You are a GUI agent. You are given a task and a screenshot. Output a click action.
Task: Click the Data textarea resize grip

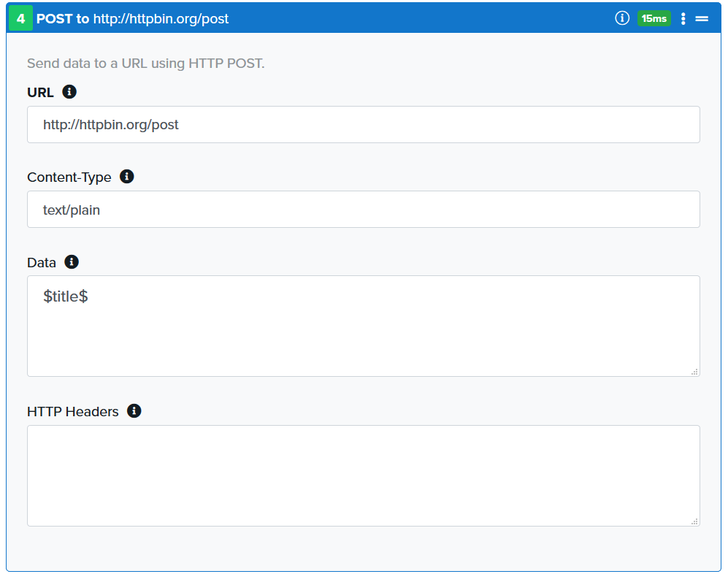pos(694,372)
